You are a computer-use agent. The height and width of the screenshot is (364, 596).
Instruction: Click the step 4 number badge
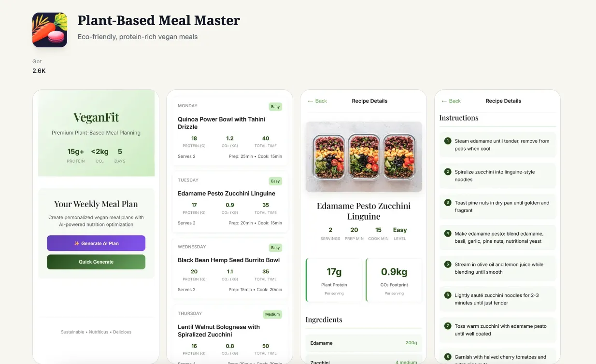coord(447,234)
